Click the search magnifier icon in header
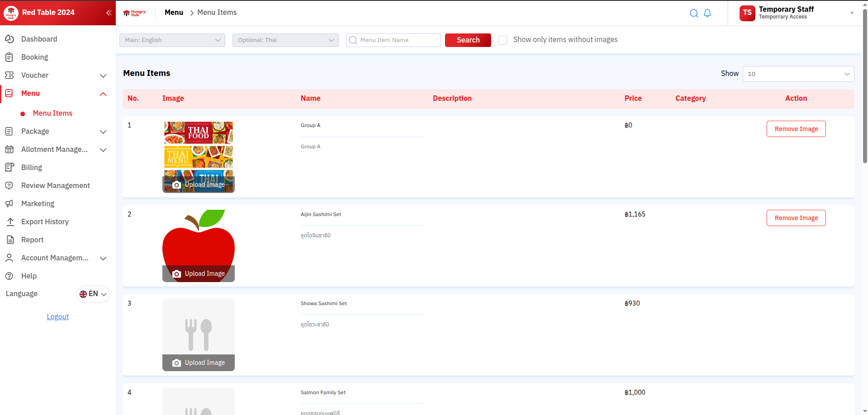868x415 pixels. [x=693, y=13]
